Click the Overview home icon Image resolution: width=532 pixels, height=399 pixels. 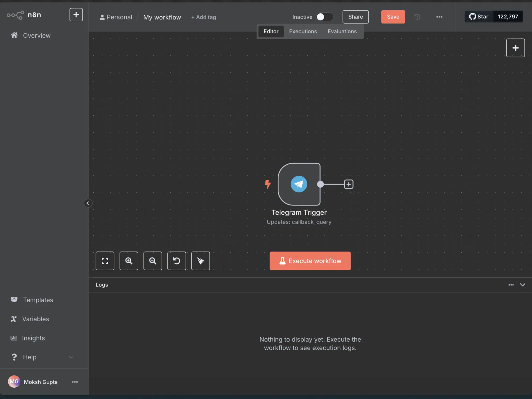tap(14, 35)
